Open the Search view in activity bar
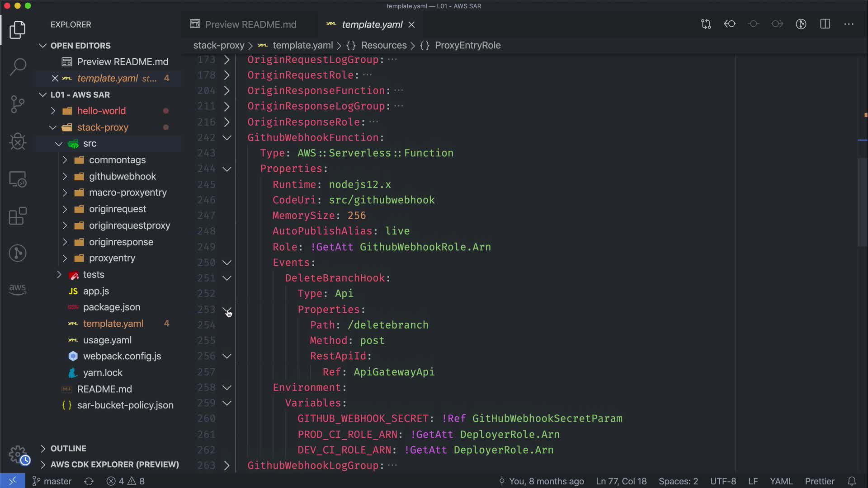Viewport: 868px width, 488px height. point(18,67)
